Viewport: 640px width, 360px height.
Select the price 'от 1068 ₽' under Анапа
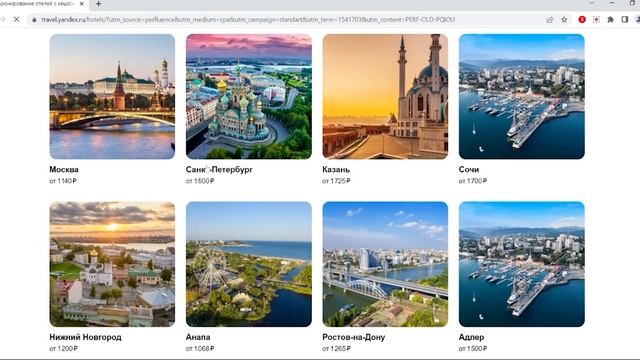point(200,349)
